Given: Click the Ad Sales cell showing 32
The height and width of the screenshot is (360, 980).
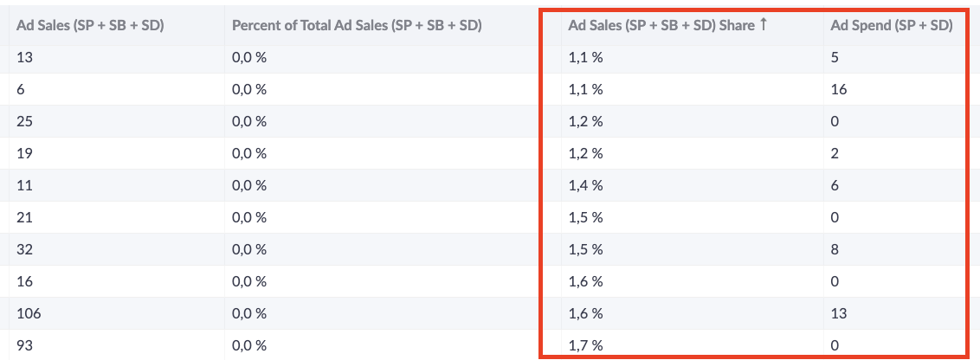Looking at the screenshot, I should click(116, 249).
